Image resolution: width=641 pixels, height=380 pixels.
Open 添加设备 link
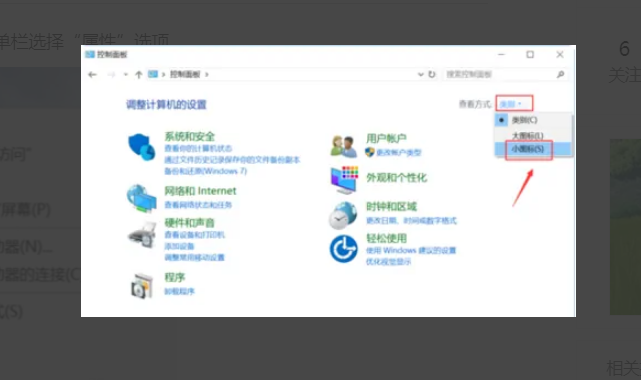tap(179, 246)
